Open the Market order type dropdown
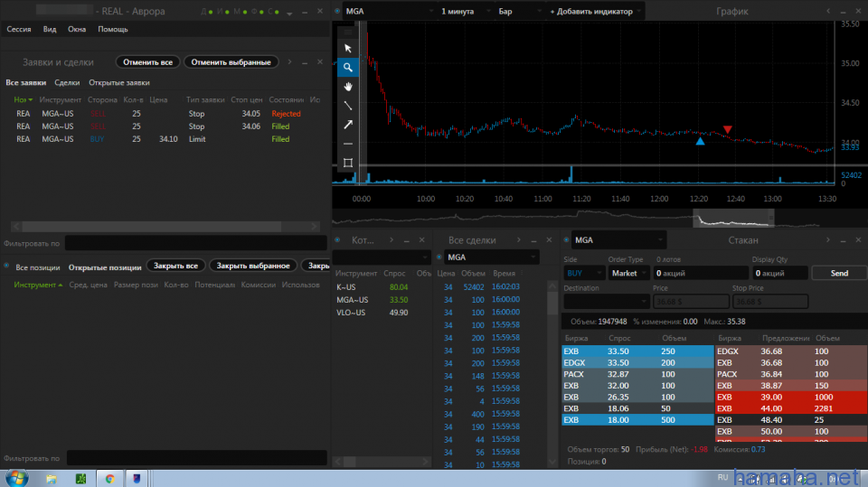Image resolution: width=868 pixels, height=487 pixels. click(628, 273)
